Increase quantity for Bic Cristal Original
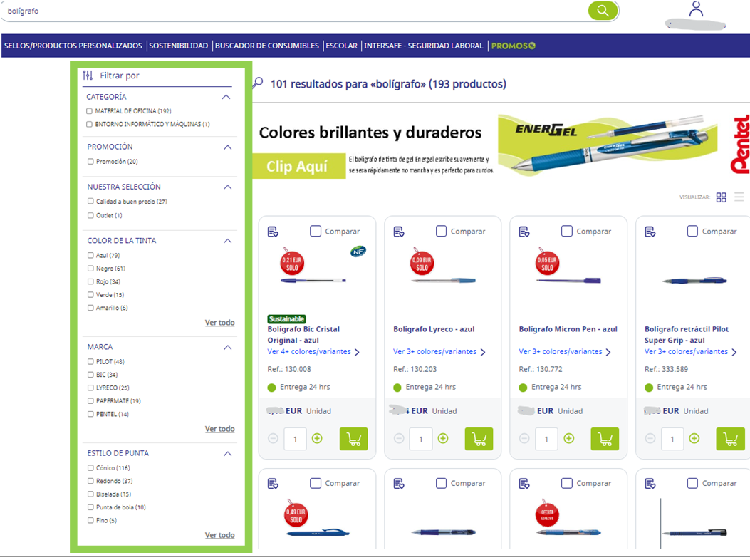 click(317, 438)
